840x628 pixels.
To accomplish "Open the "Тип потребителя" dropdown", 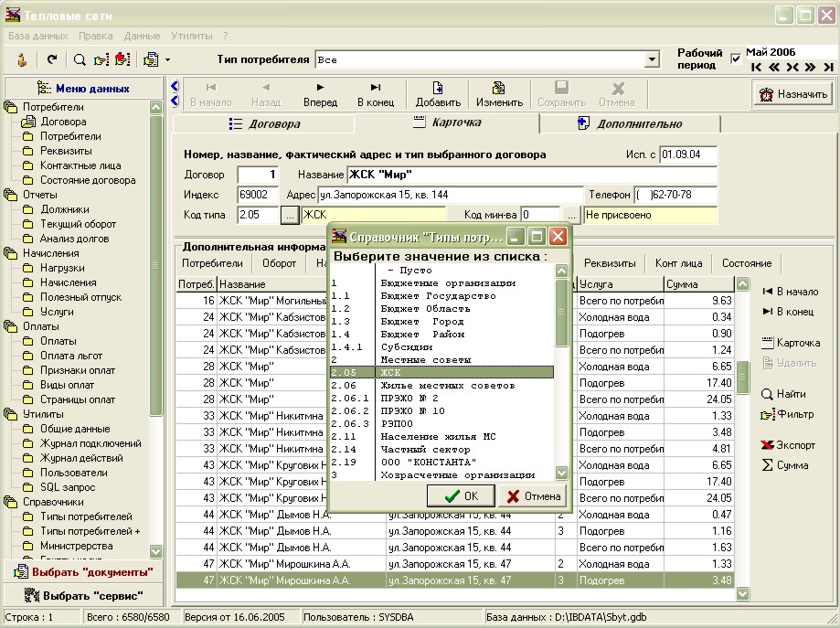I will pos(652,59).
